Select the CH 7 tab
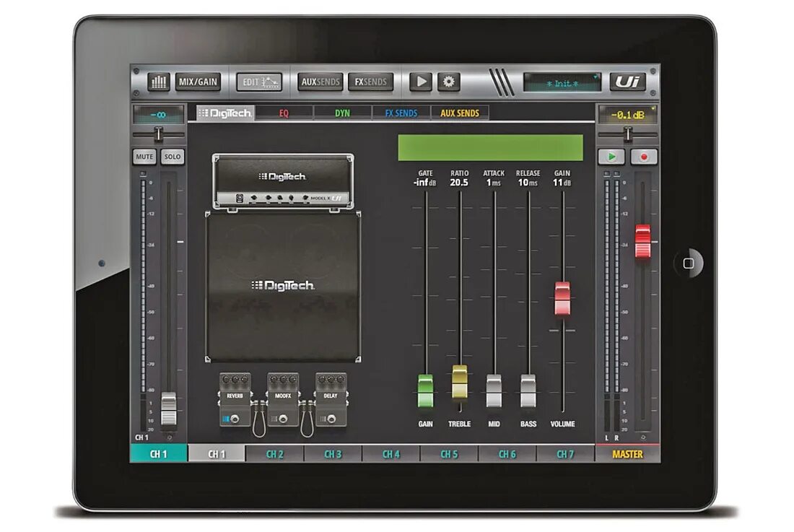This screenshot has width=794, height=532. (x=566, y=453)
